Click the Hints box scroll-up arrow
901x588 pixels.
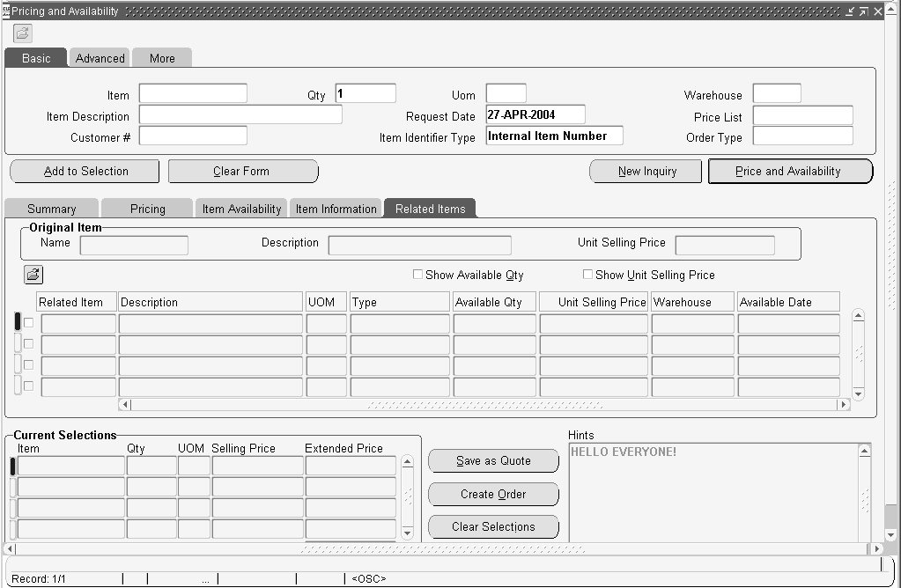click(864, 452)
